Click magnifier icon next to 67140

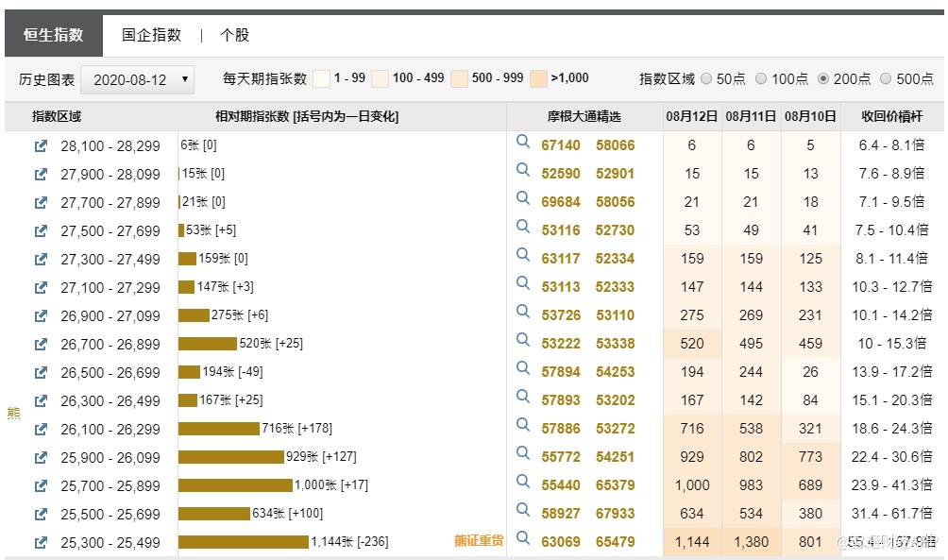click(x=523, y=143)
